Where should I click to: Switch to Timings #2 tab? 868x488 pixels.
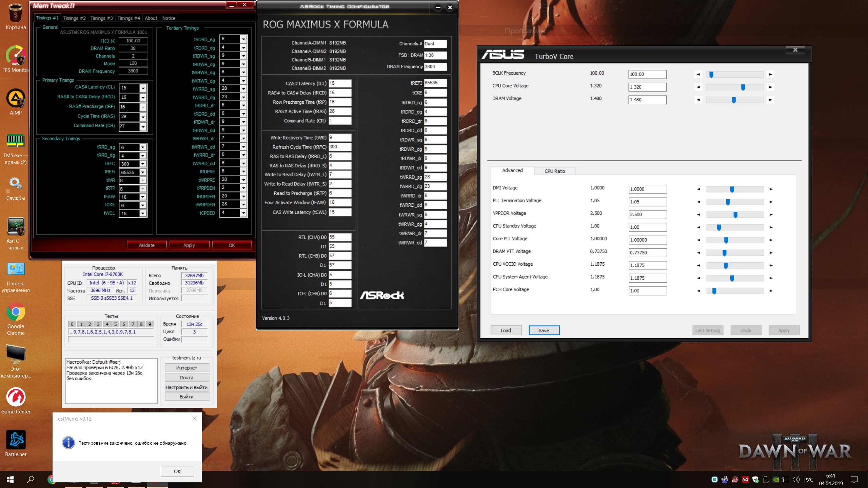pos(74,18)
